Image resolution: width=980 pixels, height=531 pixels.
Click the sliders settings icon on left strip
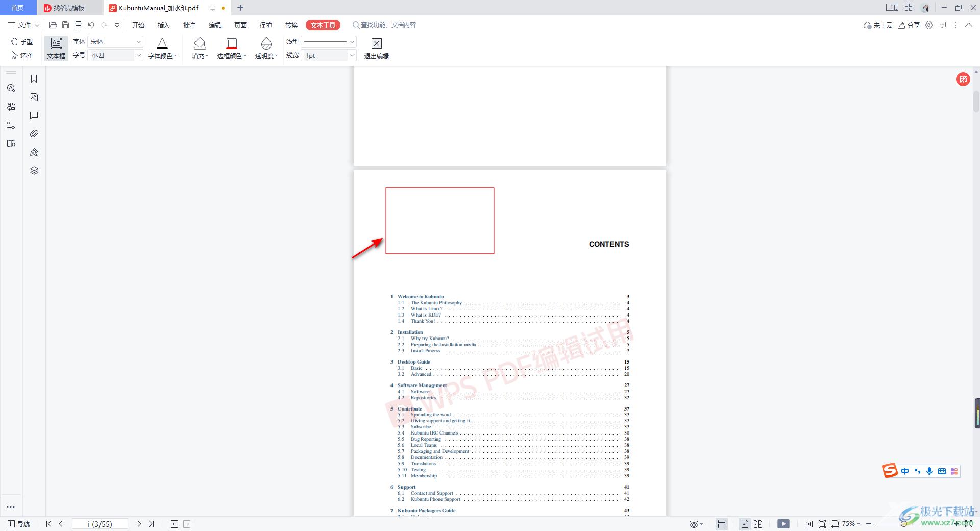coord(11,125)
